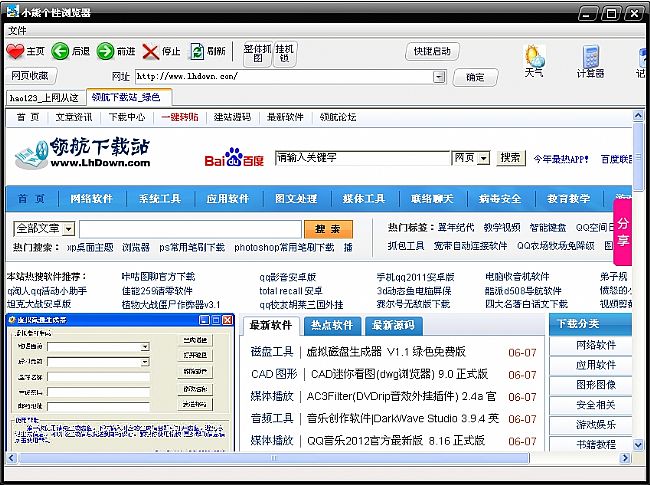Click the Baidu 搜索 button

pyautogui.click(x=511, y=158)
